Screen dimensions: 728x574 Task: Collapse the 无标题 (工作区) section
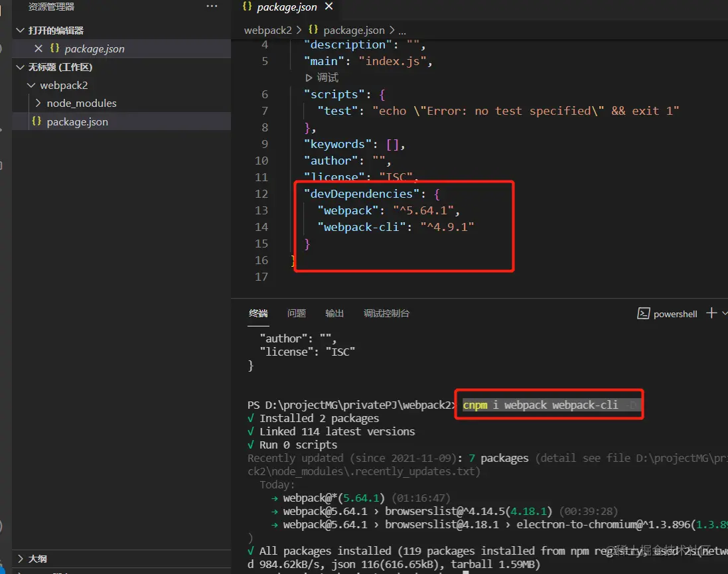(20, 67)
